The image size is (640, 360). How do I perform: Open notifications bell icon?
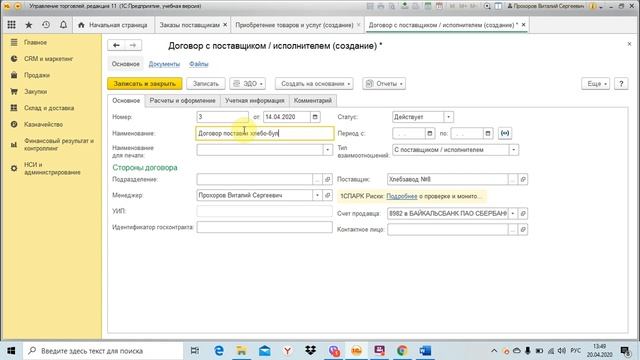coord(63,25)
